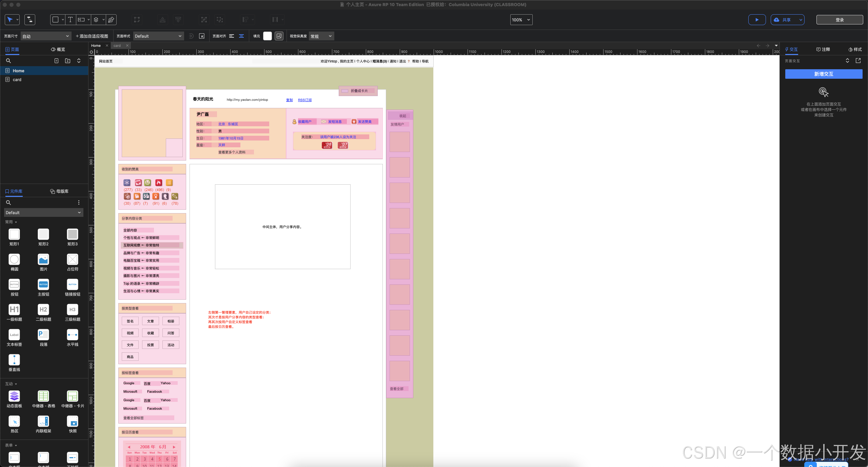The image size is (868, 467).
Task: Click the 登录 button
Action: pyautogui.click(x=840, y=20)
